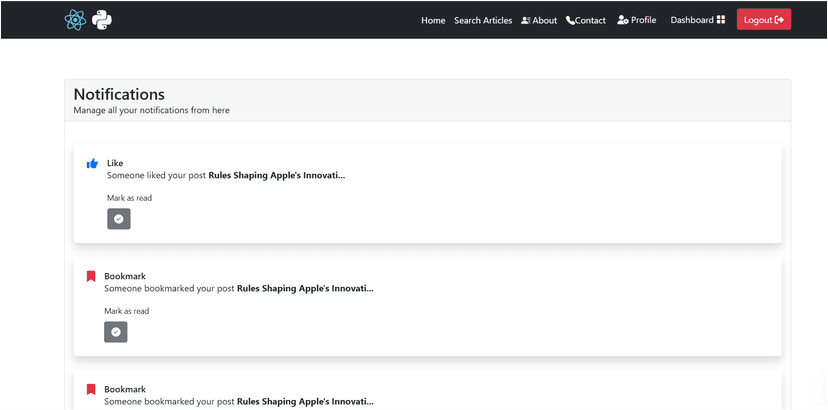Click the second red Bookmark icon
The image size is (828, 410).
90,390
